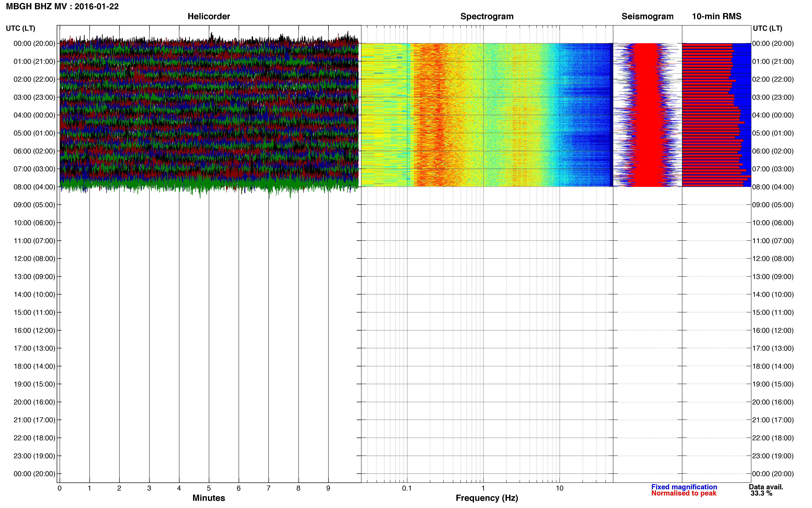Click the left "UTC (LT)" axis header
812x508 pixels.
click(x=21, y=28)
